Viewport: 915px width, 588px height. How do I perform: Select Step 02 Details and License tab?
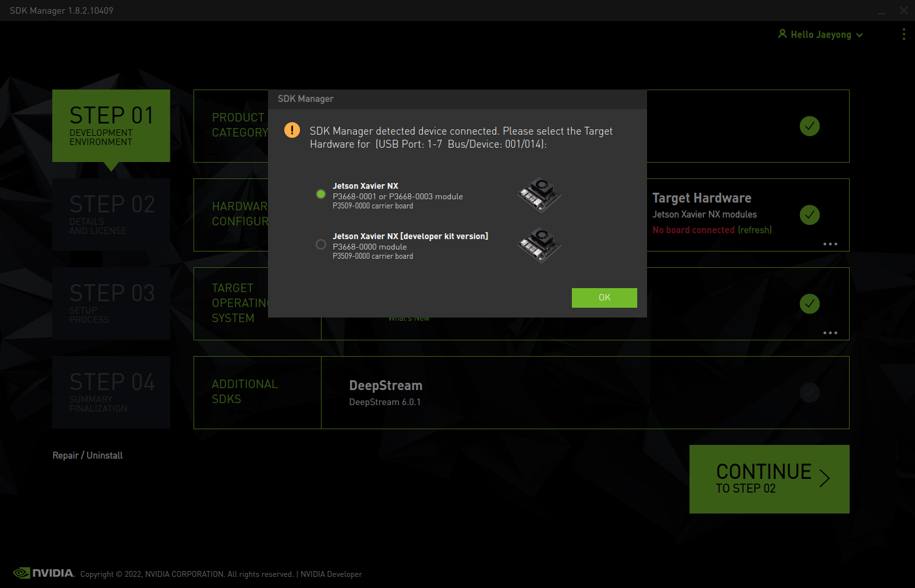111,214
